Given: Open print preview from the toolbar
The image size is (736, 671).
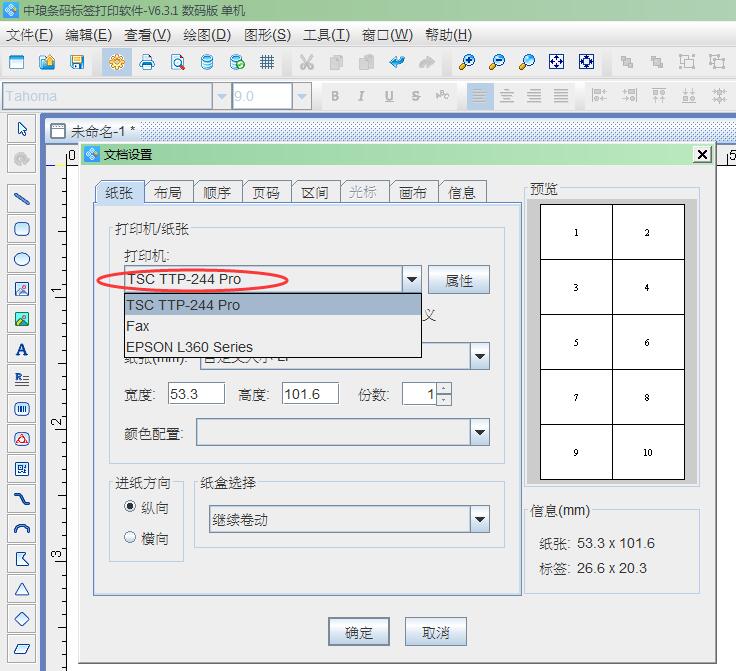Looking at the screenshot, I should point(177,62).
